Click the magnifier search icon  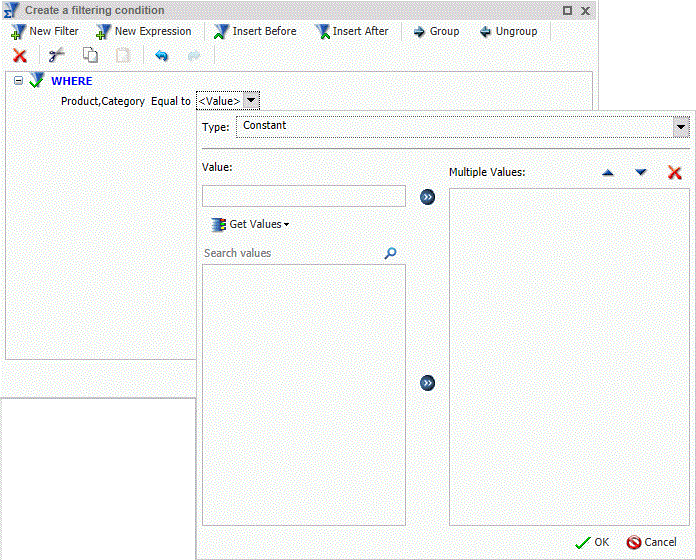[x=390, y=253]
